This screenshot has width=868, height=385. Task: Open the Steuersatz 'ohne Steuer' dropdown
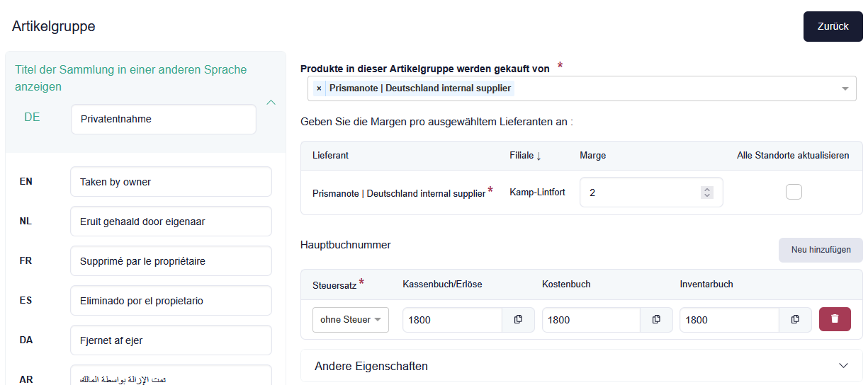[351, 320]
